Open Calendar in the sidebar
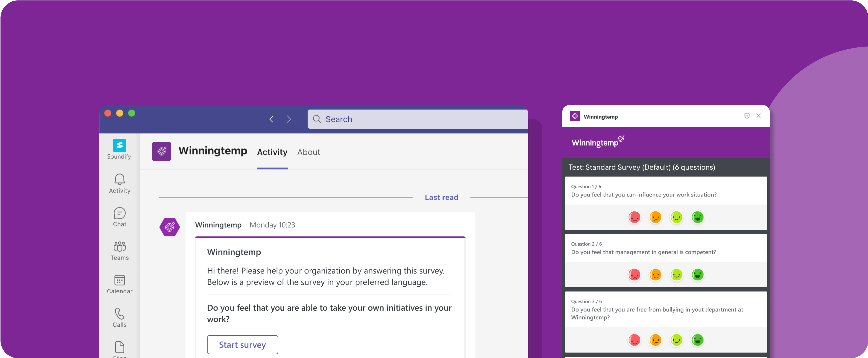The width and height of the screenshot is (868, 358). tap(119, 284)
